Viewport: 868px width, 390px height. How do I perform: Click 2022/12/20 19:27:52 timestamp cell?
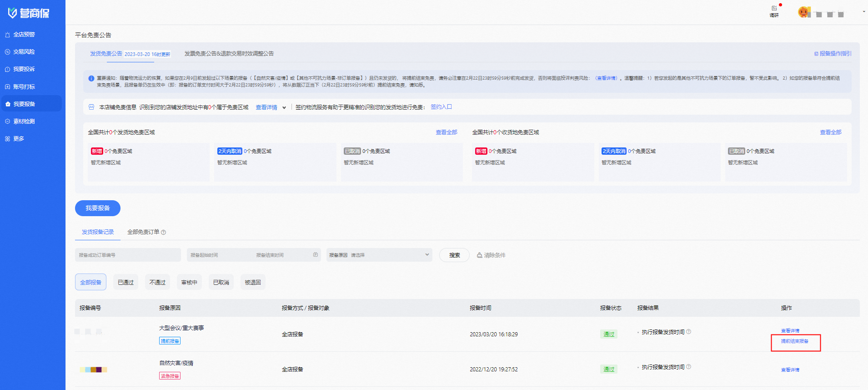tap(494, 370)
